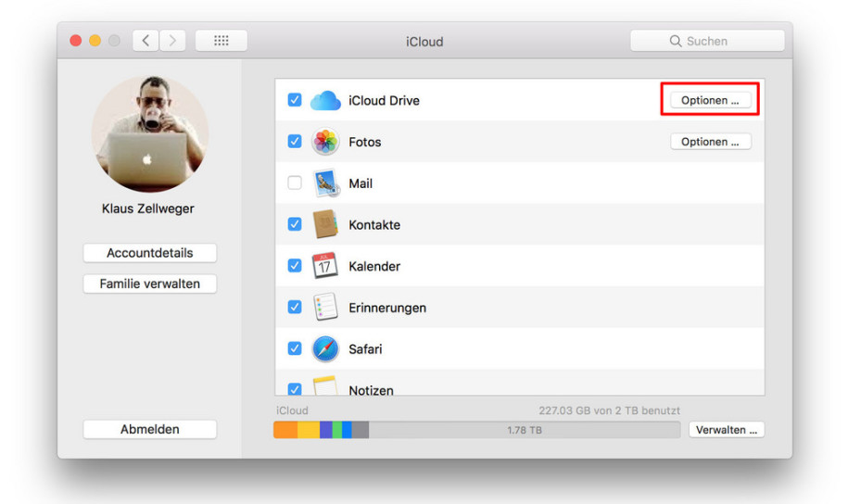This screenshot has height=504, width=848.
Task: Click the Kontakte label
Action: click(374, 225)
